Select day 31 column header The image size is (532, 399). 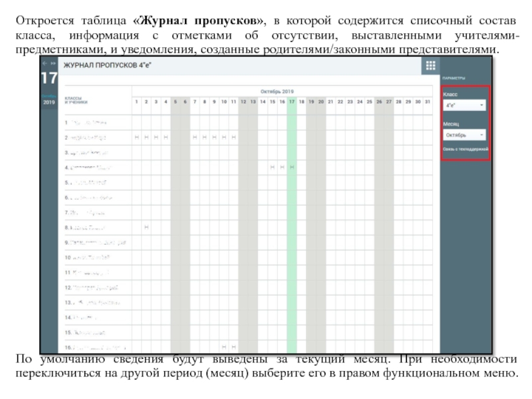click(x=428, y=102)
